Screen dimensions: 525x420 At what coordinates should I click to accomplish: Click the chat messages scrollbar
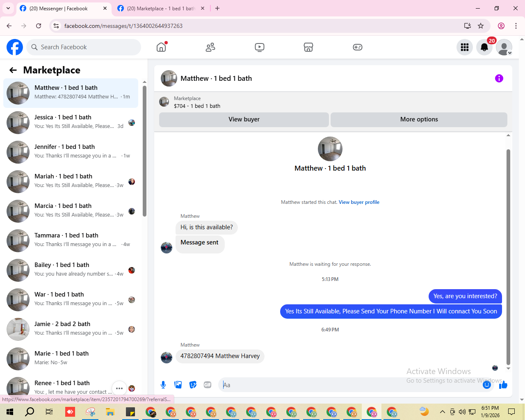(508, 257)
